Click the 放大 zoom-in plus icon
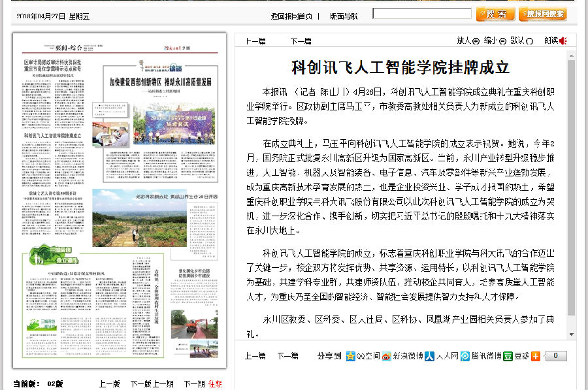 click(x=476, y=41)
